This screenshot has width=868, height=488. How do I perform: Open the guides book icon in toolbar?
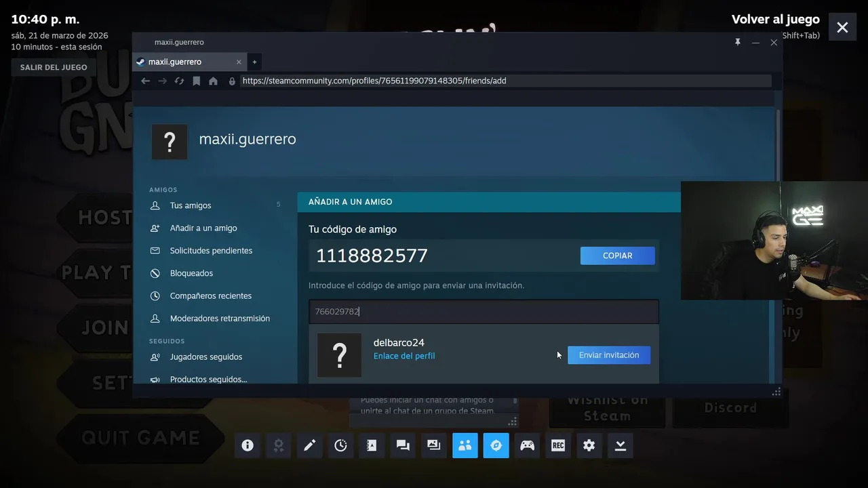[372, 445]
